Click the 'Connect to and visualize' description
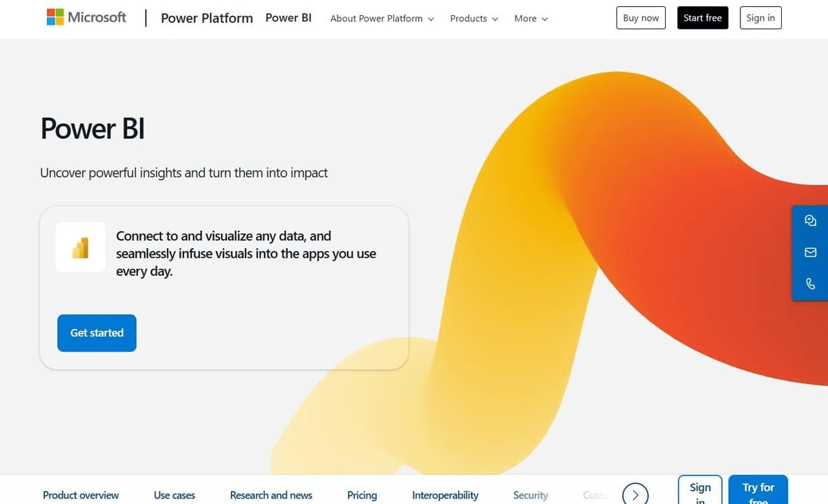Screen dimensions: 828x504 [x=246, y=254]
